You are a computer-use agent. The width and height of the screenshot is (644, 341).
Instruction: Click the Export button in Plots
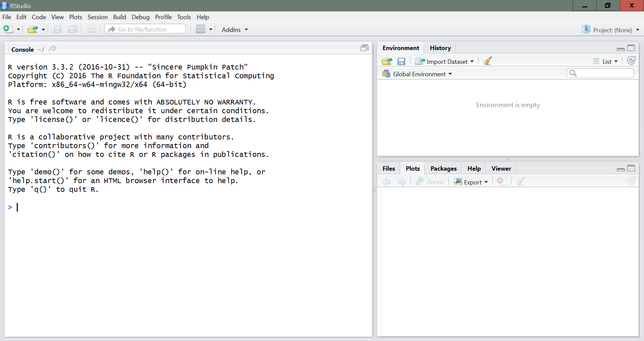coord(471,182)
